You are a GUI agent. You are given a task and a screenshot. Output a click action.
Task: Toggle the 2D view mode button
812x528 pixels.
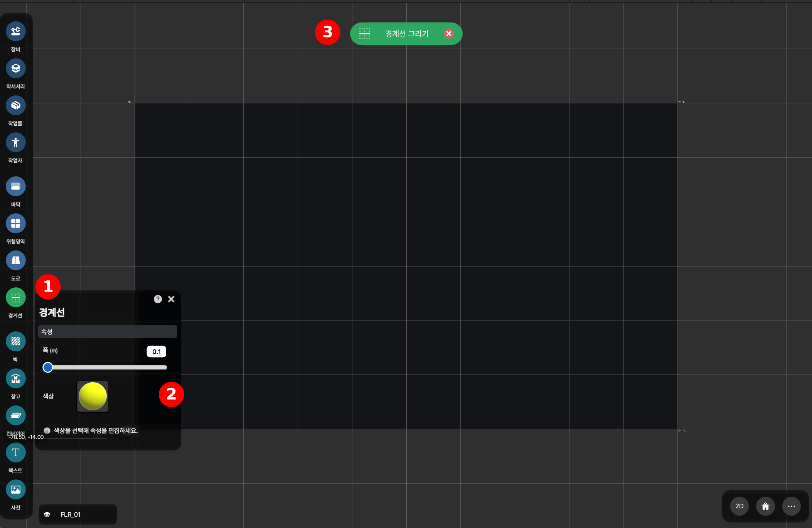(739, 506)
